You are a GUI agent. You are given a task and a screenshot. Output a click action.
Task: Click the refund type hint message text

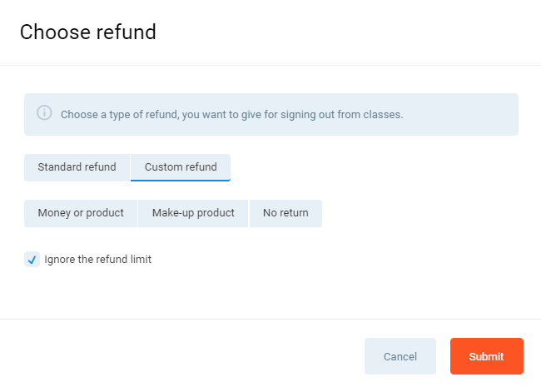231,115
